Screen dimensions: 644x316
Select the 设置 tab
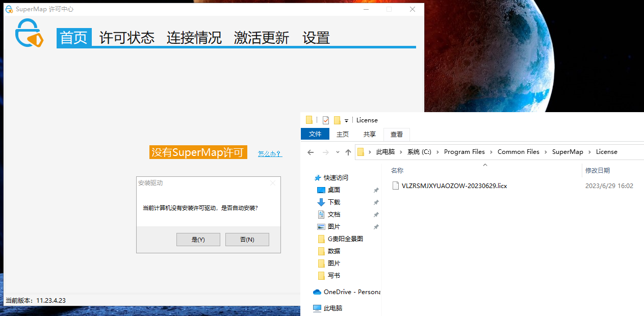pyautogui.click(x=316, y=37)
